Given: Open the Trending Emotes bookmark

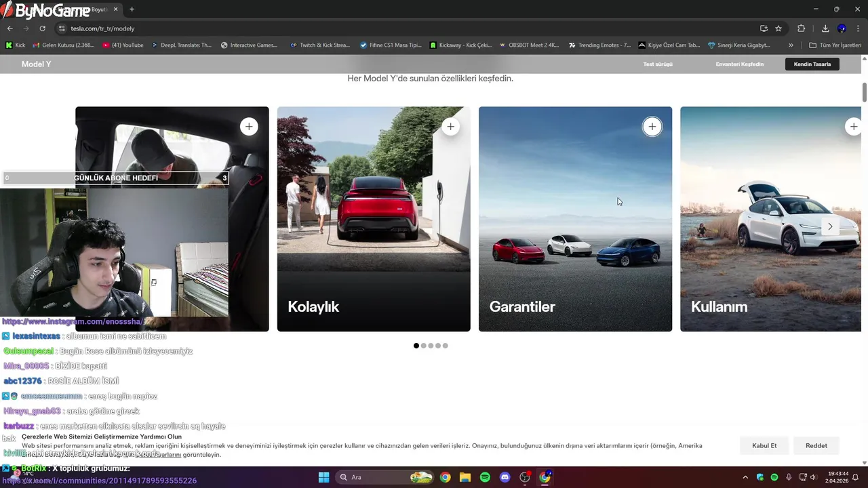Looking at the screenshot, I should [x=599, y=45].
